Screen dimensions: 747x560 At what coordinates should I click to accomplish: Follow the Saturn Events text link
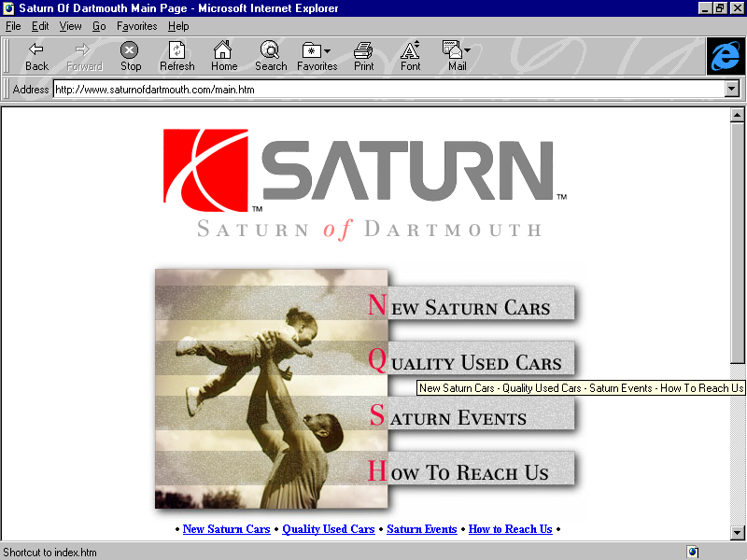click(422, 529)
